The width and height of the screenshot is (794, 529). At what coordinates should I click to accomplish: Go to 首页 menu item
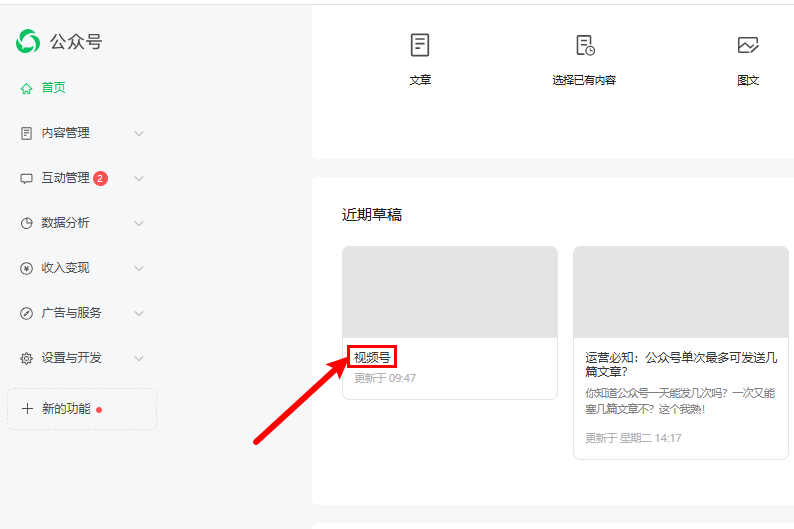pos(54,88)
